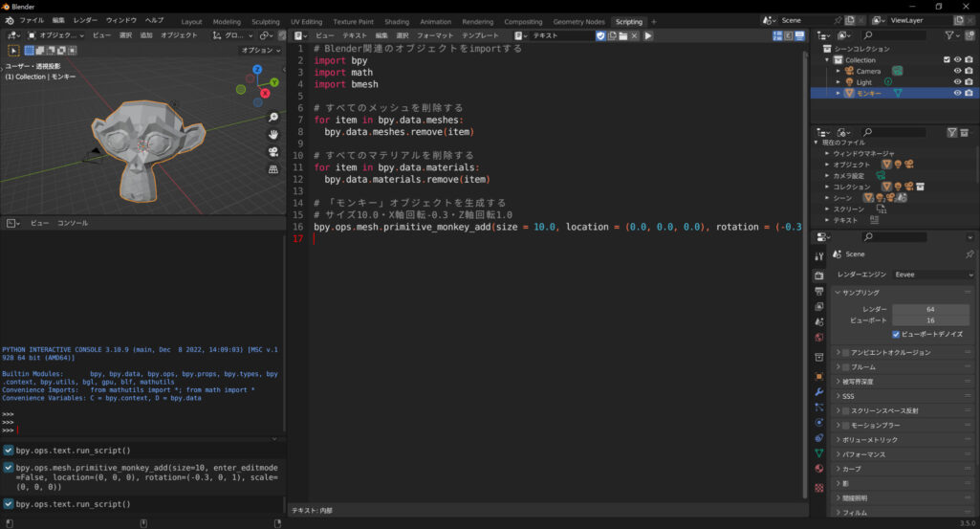Open the Scene properties tab icon
This screenshot has height=529, width=980.
tap(819, 322)
